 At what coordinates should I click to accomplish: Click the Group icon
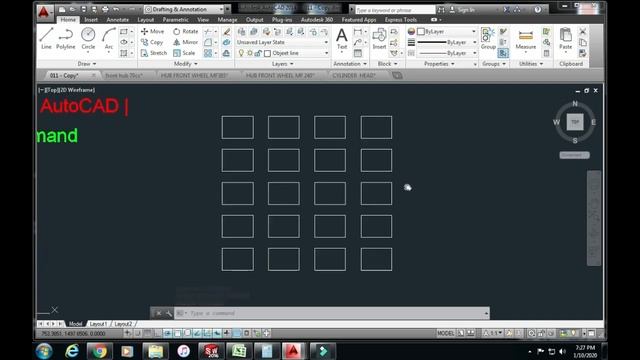(x=488, y=39)
